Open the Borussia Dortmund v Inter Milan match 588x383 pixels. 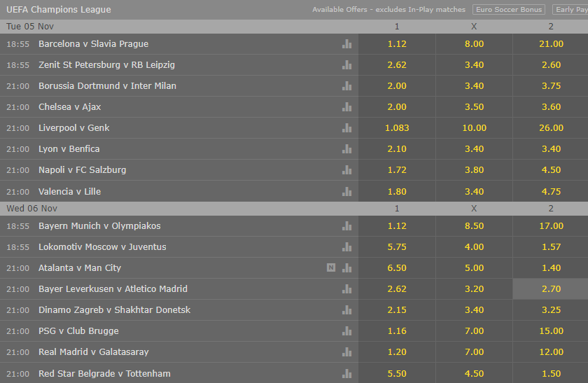coord(107,85)
